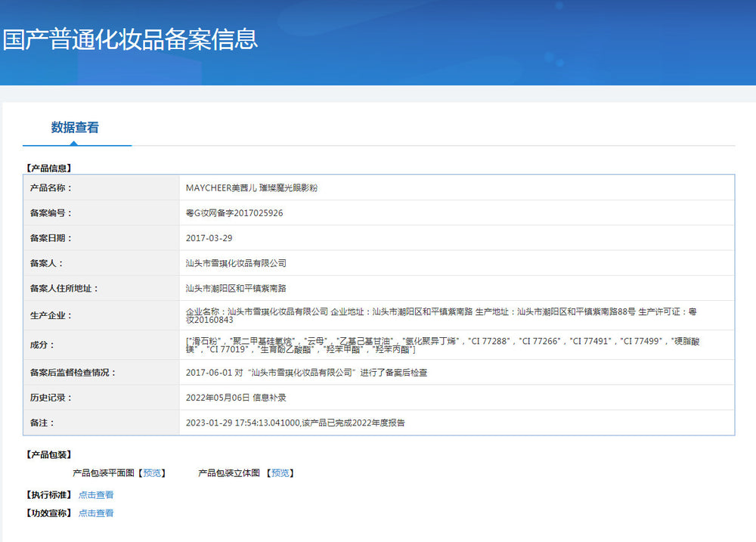Select product name MAYCHEER美茜儿 璀璨魔光眼影粉
Viewport: 756px width, 542px height.
pos(252,187)
